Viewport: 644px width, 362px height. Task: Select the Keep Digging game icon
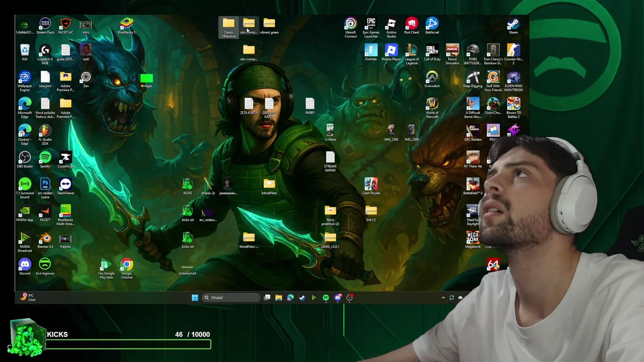click(473, 79)
